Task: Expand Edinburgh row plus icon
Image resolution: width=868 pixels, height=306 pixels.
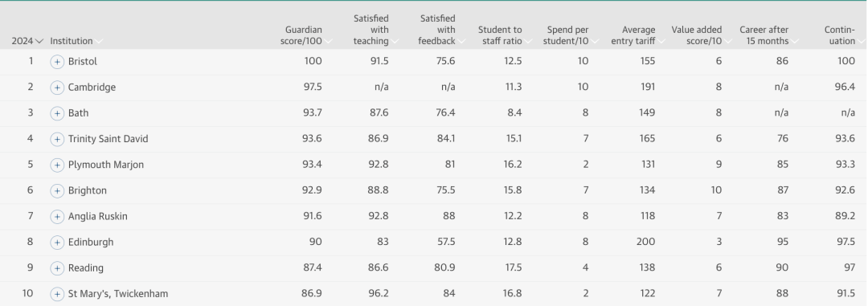Action: tap(57, 243)
